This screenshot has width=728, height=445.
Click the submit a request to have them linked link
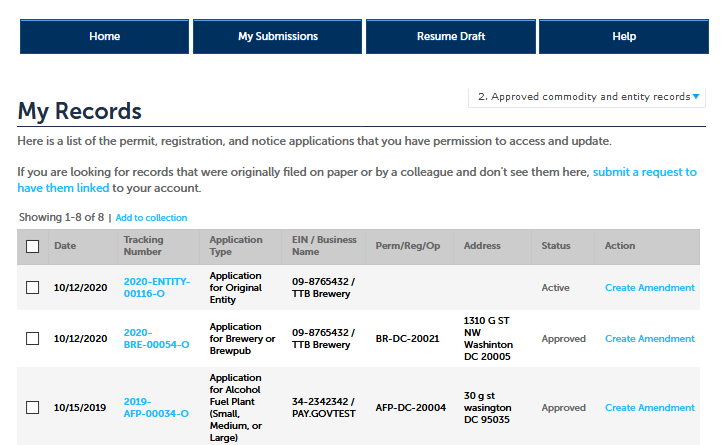click(644, 173)
